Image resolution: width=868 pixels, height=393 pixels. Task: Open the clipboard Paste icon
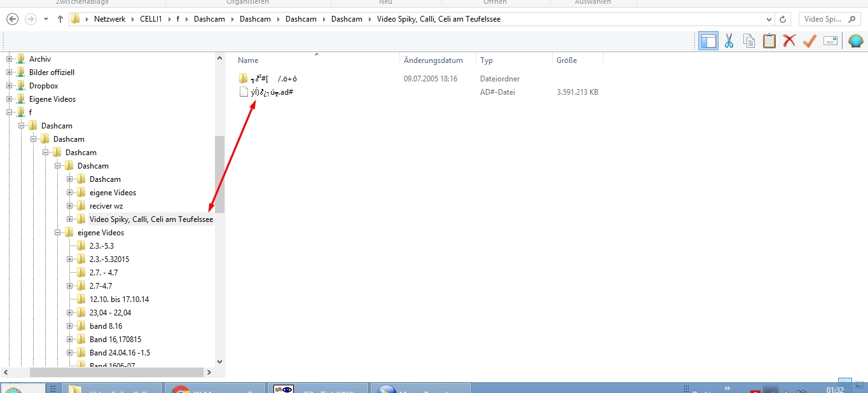[769, 40]
